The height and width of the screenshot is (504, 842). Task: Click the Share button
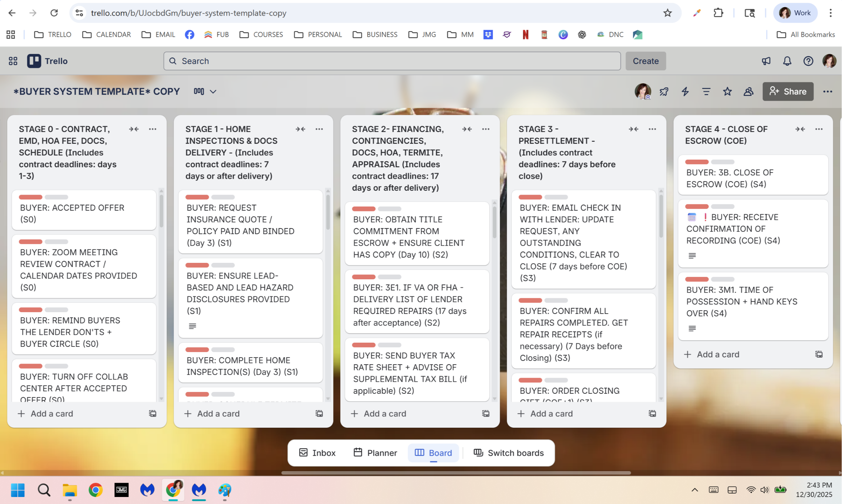click(788, 91)
